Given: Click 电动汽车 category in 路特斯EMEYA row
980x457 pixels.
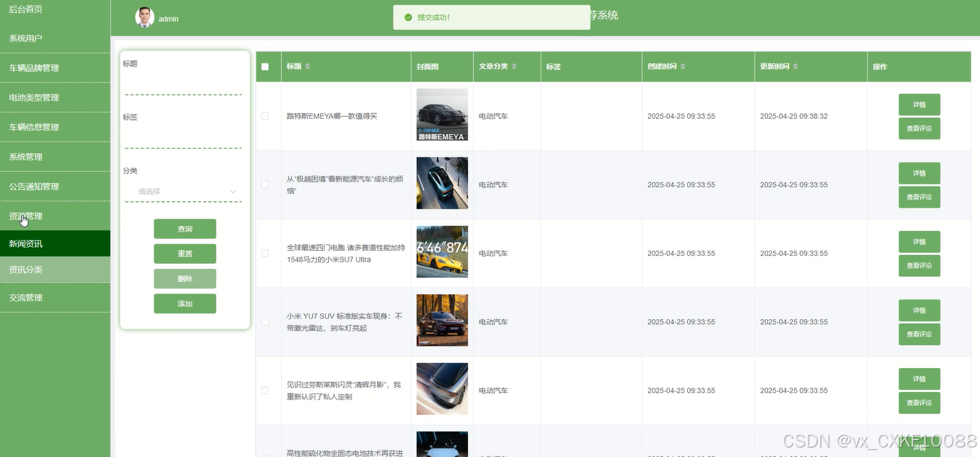Looking at the screenshot, I should (x=493, y=116).
